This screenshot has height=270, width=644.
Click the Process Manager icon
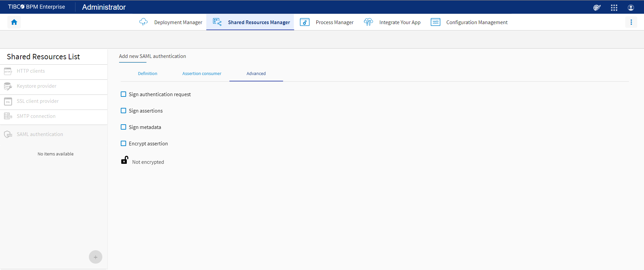[x=305, y=22]
